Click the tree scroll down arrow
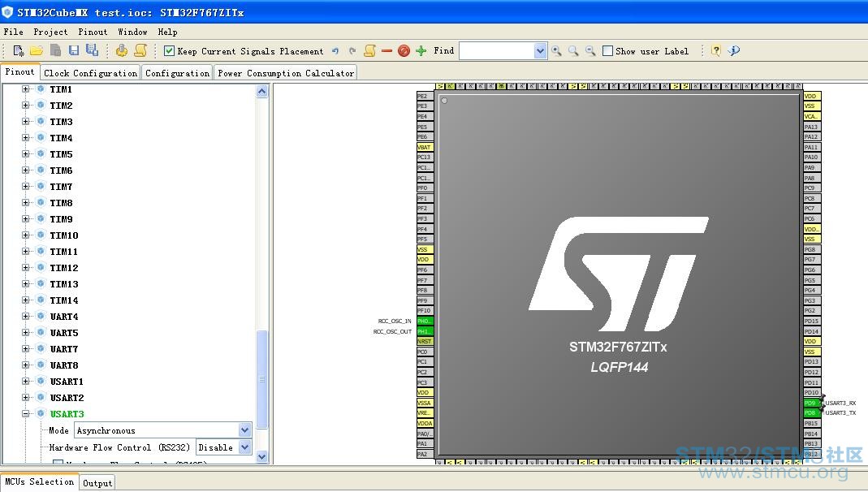The height and width of the screenshot is (492, 868). click(x=262, y=456)
